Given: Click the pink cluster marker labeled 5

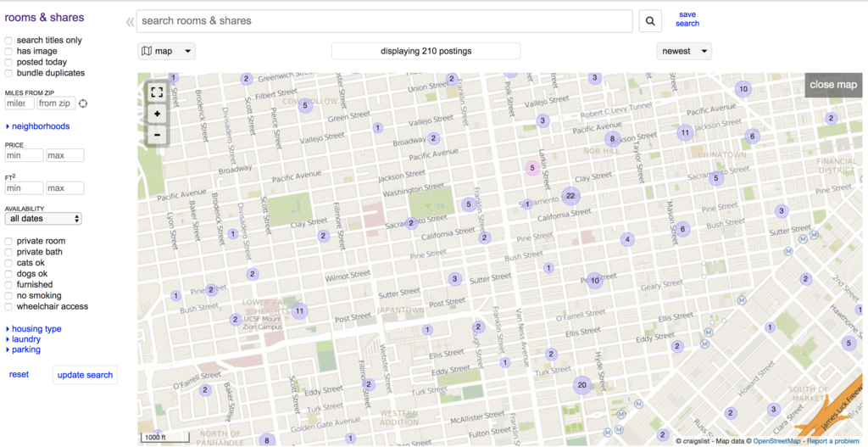Looking at the screenshot, I should [532, 168].
